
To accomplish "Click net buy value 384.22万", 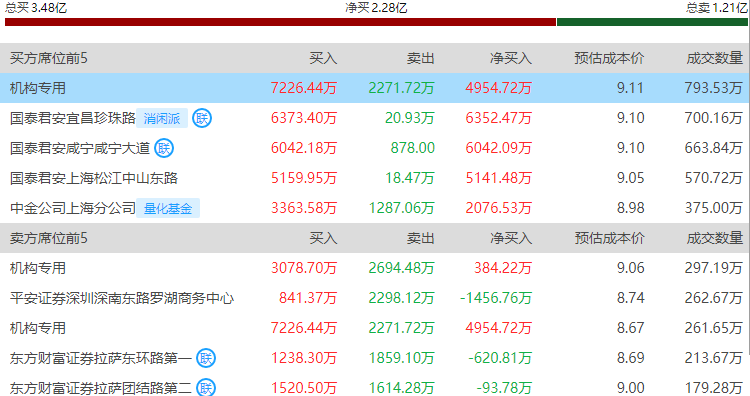I will pyautogui.click(x=503, y=268).
